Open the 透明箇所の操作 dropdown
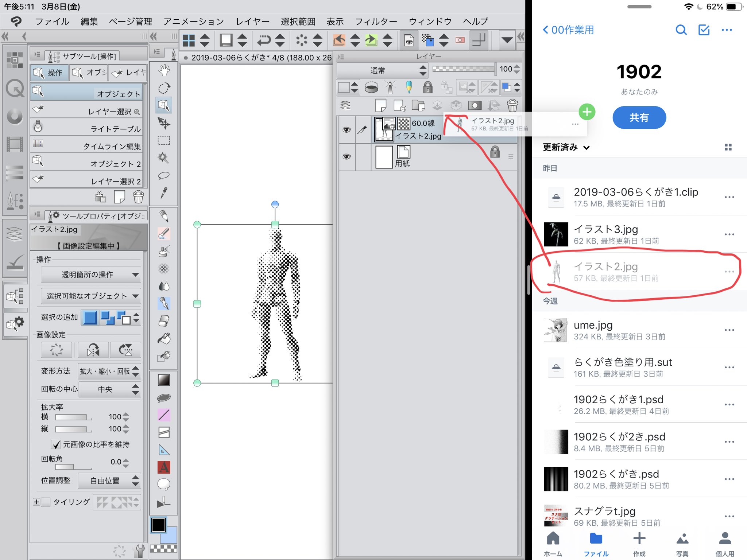 (x=90, y=275)
